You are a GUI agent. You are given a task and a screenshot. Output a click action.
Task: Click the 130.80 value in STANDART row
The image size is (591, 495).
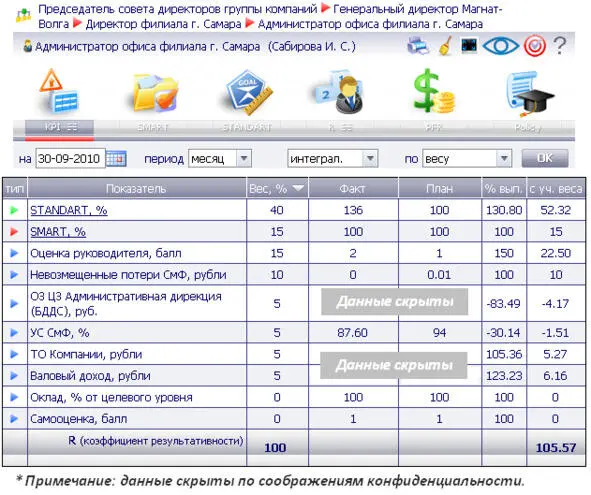pos(504,210)
